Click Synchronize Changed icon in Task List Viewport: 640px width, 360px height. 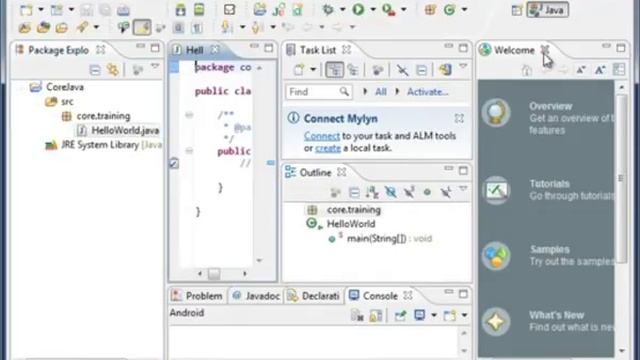coord(445,70)
